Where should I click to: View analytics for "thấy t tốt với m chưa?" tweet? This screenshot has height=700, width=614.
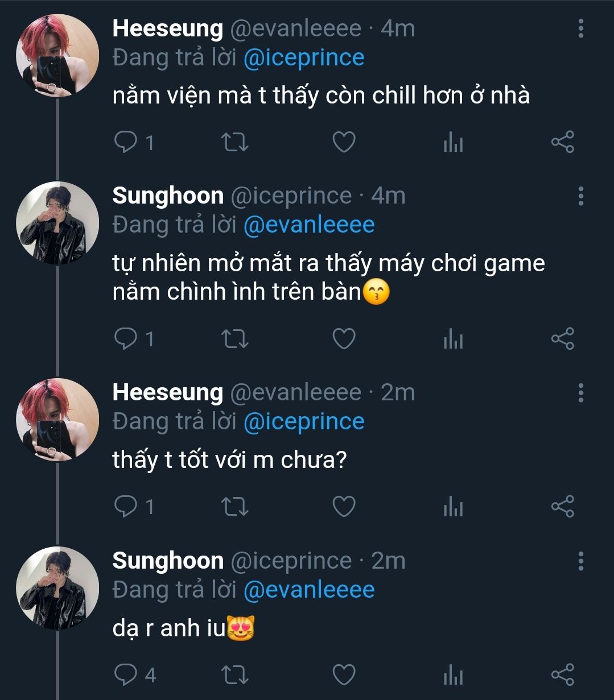(x=453, y=506)
